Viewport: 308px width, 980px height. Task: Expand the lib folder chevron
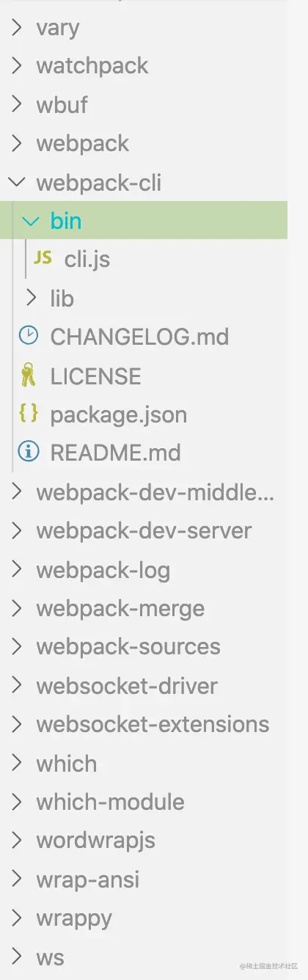[x=31, y=298]
